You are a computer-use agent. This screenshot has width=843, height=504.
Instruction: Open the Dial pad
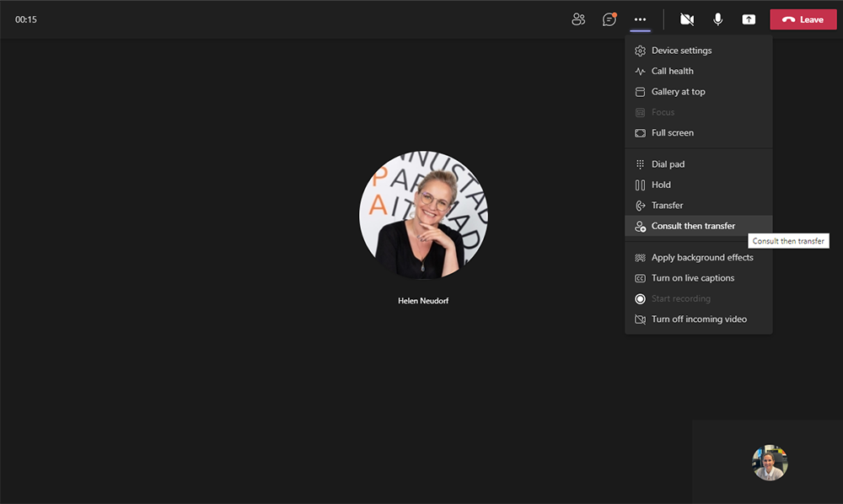(668, 164)
